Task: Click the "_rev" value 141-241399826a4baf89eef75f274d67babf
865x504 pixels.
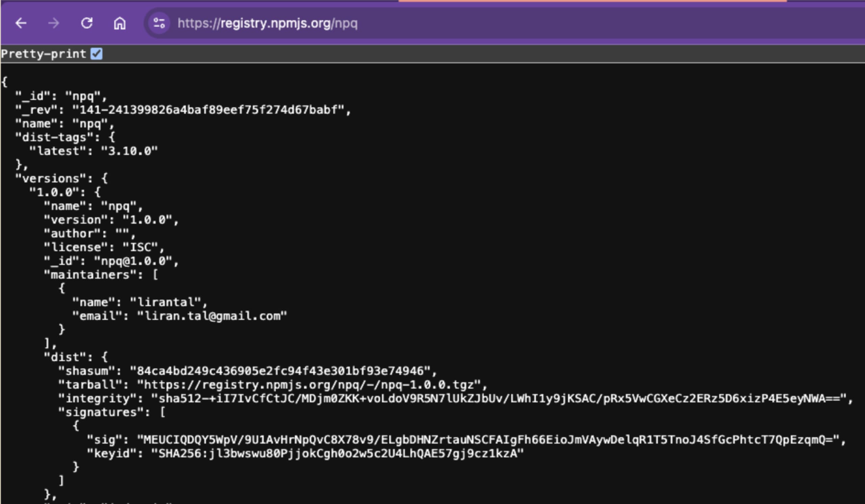Action: tap(208, 110)
